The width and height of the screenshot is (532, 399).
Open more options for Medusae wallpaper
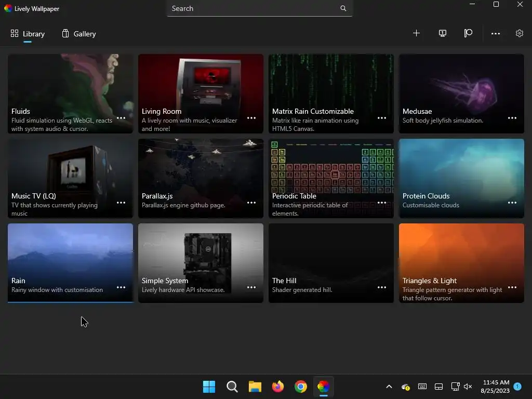point(512,118)
